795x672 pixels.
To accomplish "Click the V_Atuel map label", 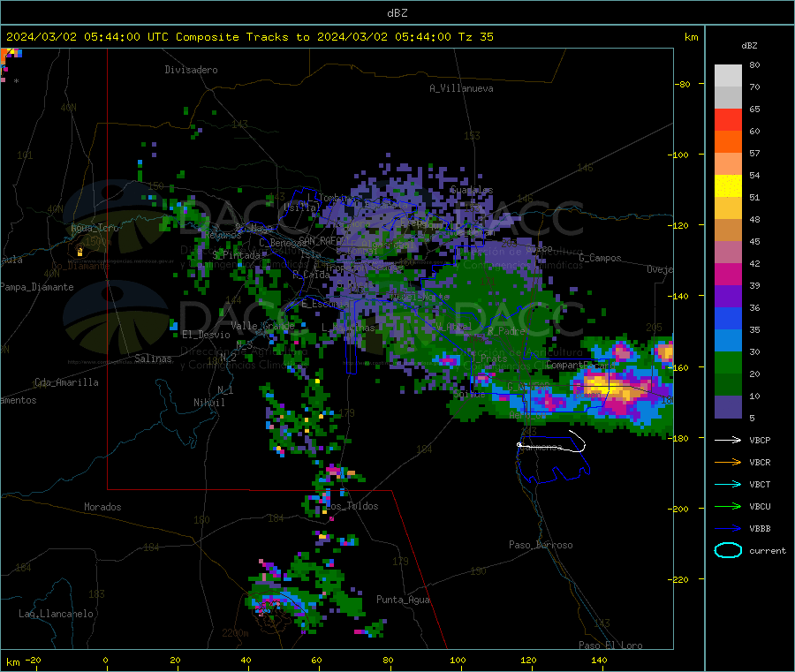I will click(x=453, y=327).
